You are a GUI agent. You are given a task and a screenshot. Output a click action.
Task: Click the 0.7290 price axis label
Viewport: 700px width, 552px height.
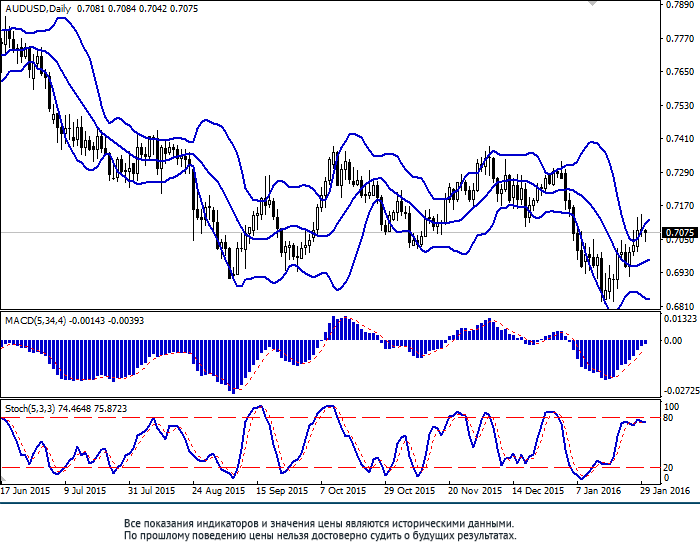[x=680, y=172]
